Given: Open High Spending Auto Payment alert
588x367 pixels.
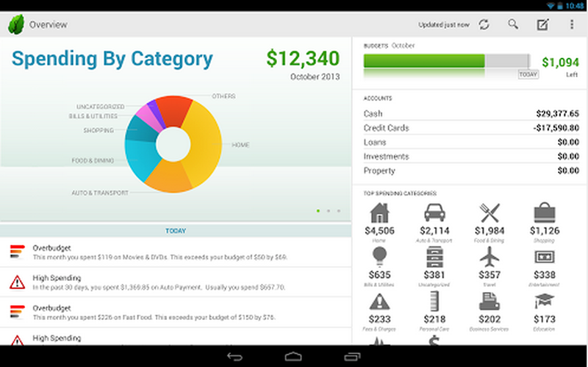Looking at the screenshot, I should pos(176,282).
